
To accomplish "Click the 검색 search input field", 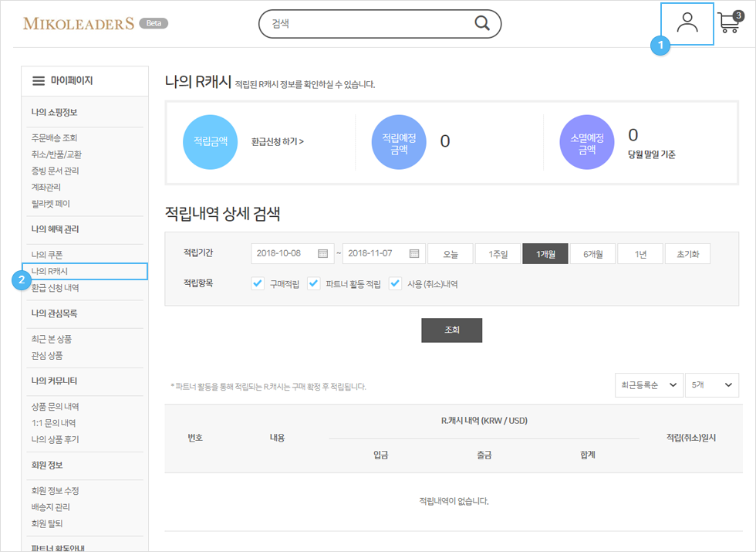I will tap(366, 23).
